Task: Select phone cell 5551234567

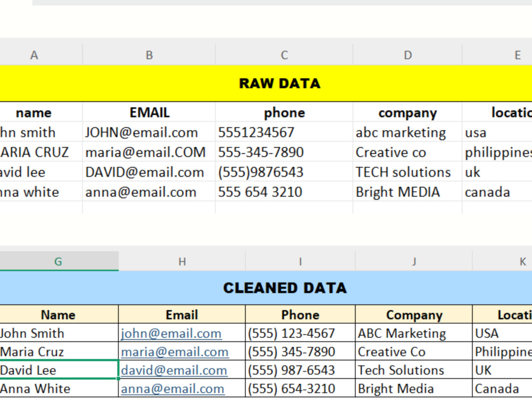Action: (x=284, y=132)
